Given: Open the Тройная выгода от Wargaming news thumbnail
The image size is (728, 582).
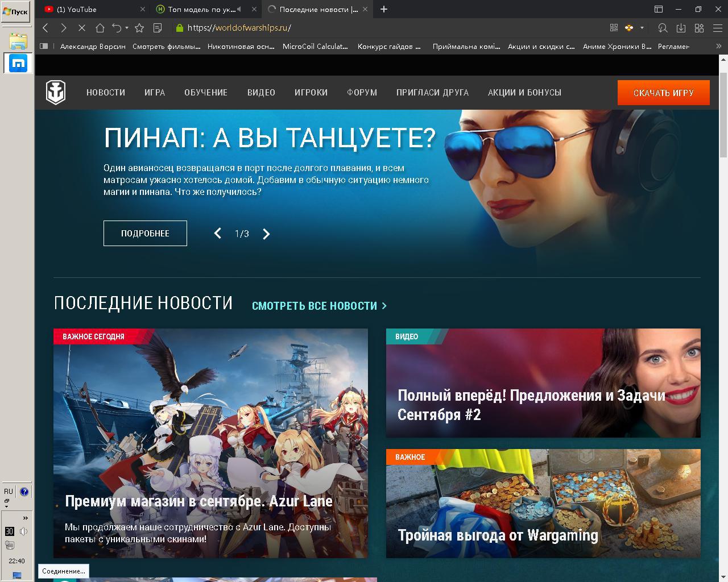Looking at the screenshot, I should coord(543,504).
